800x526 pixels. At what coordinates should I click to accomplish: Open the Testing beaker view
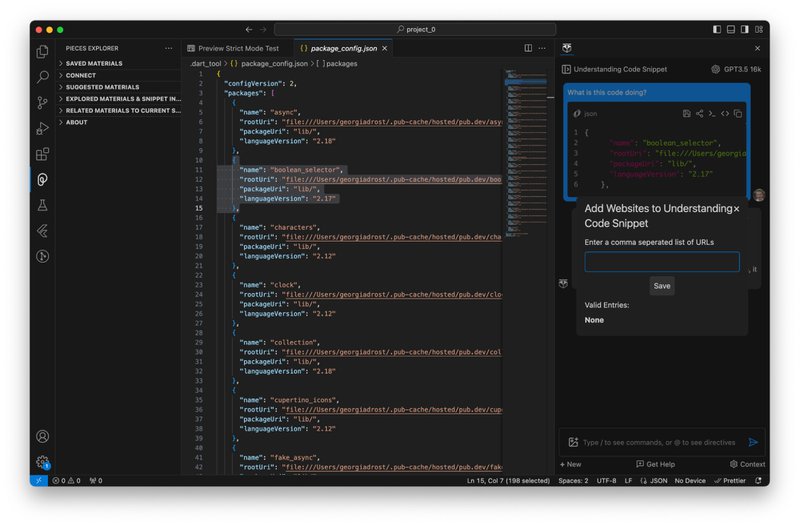(43, 205)
